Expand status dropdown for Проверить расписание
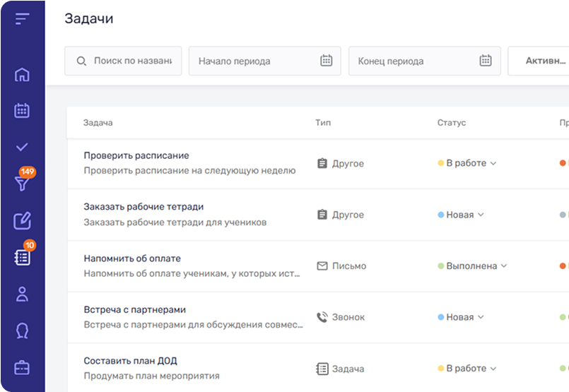 (467, 163)
